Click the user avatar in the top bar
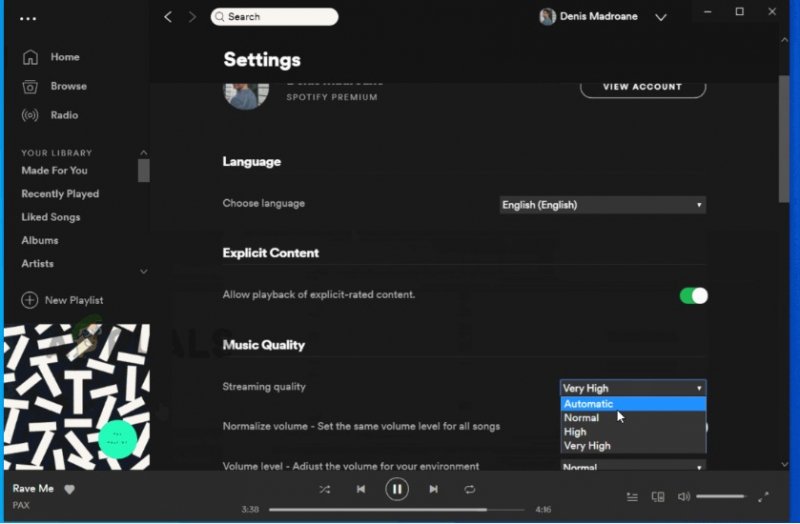 click(547, 17)
